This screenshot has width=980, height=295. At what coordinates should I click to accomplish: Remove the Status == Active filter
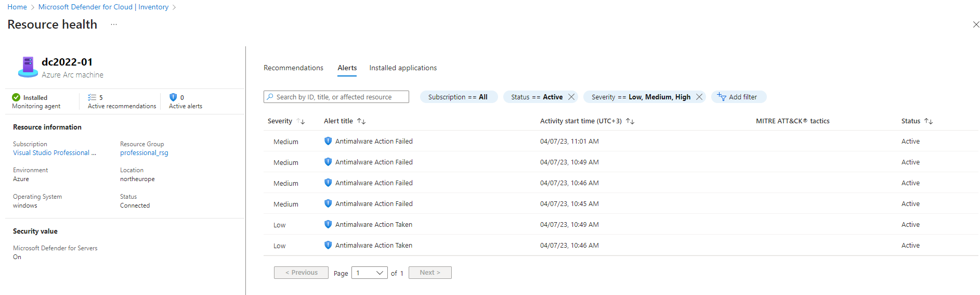pos(571,97)
